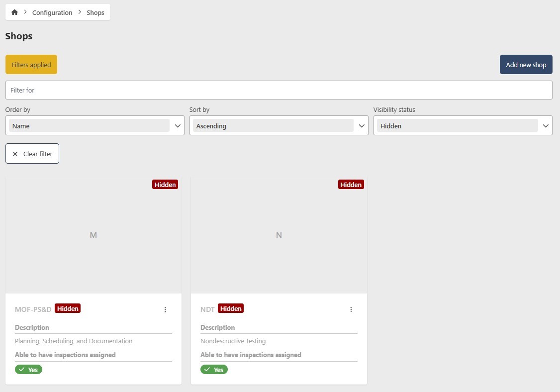
Task: Click the Add new shop button
Action: [x=526, y=64]
